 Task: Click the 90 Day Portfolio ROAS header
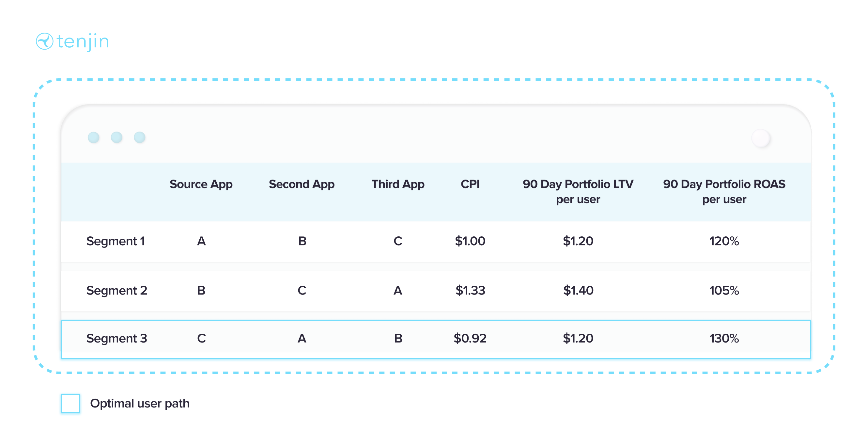(x=724, y=191)
